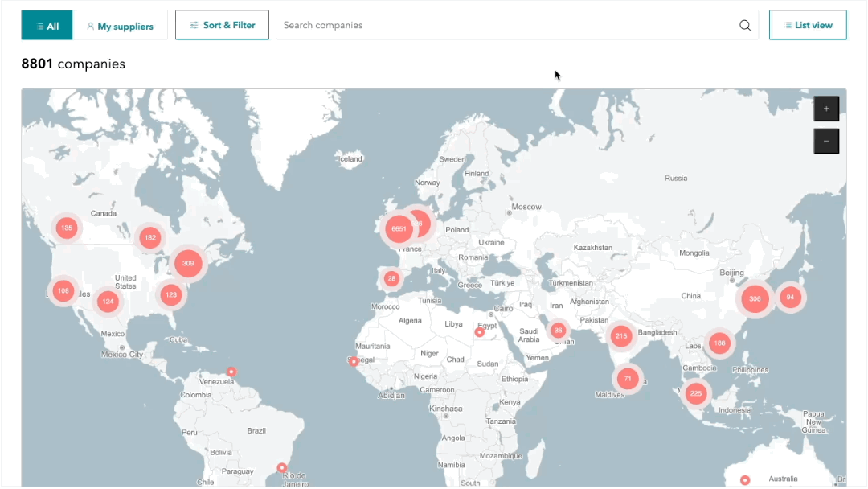Click the marker in Senegal

pos(354,361)
